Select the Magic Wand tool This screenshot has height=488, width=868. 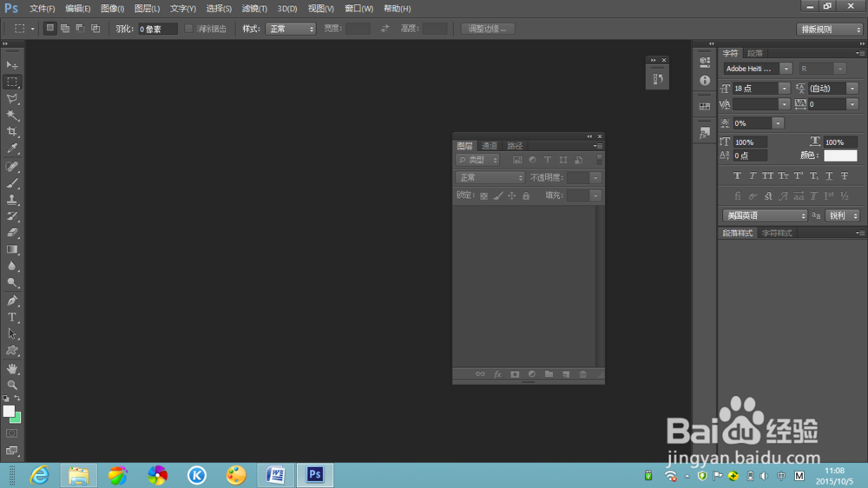(12, 115)
